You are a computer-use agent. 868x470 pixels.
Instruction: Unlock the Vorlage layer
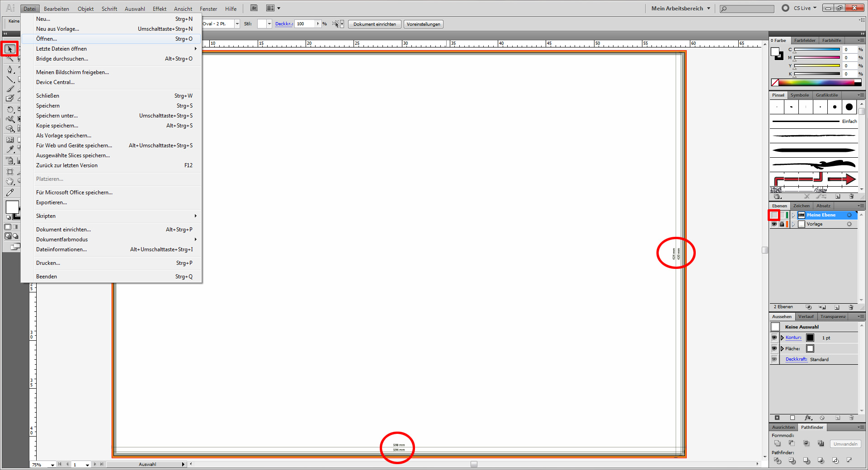click(x=783, y=224)
